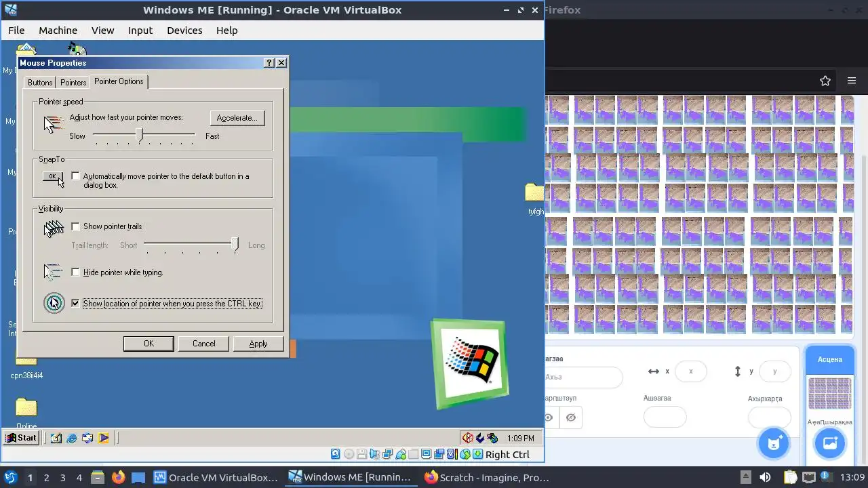Viewport: 868px width, 488px height.
Task: Click the Firefox bookmark star icon
Action: click(x=825, y=81)
